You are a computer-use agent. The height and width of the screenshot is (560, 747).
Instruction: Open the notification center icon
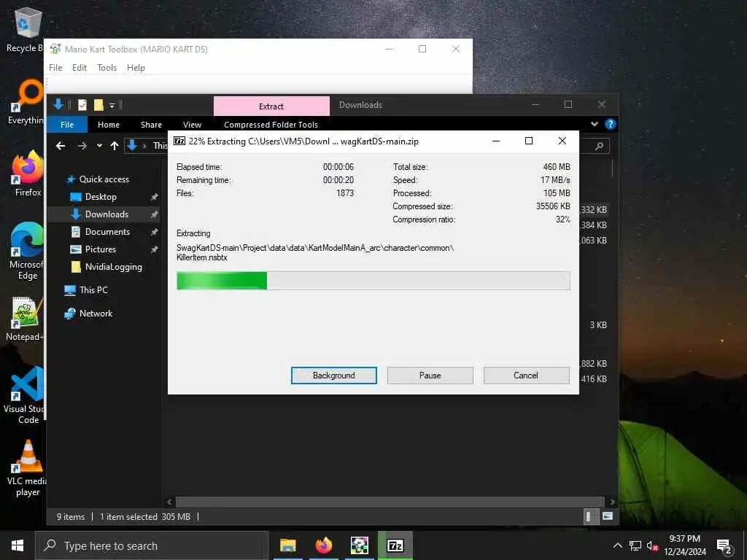coord(724,546)
